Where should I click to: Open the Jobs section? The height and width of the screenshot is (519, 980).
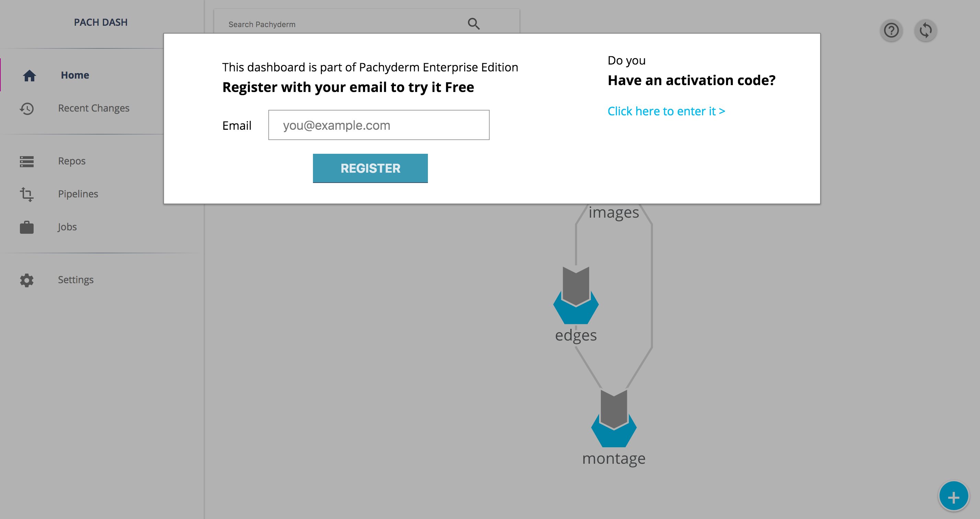pyautogui.click(x=67, y=227)
